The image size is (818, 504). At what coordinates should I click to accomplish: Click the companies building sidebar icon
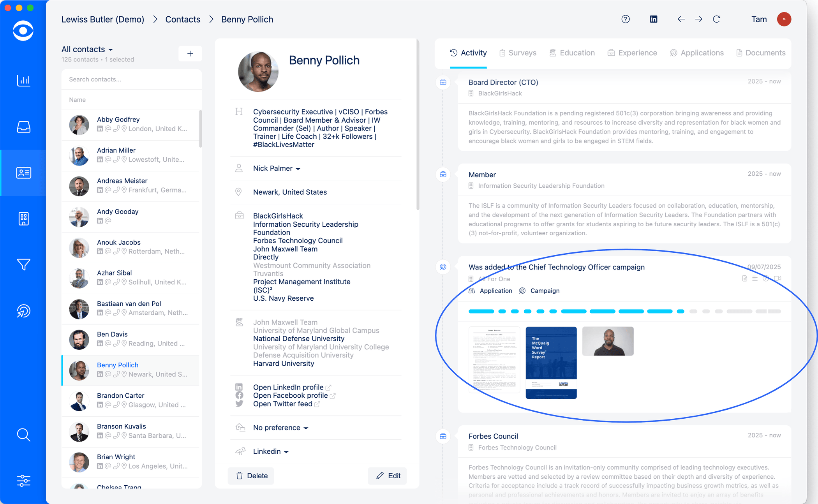coord(23,219)
